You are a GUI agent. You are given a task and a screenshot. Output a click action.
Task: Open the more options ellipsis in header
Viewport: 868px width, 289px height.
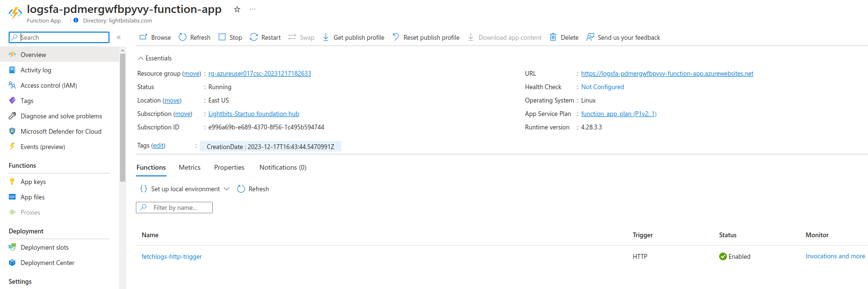(x=253, y=9)
